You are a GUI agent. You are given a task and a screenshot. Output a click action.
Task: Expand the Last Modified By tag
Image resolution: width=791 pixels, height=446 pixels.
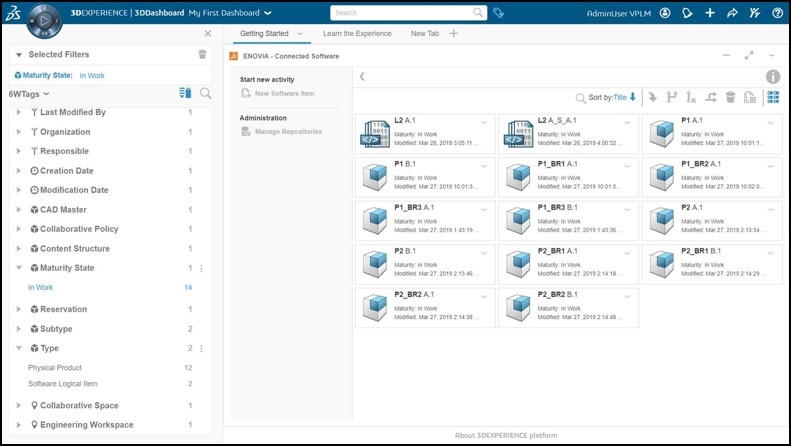click(x=19, y=112)
